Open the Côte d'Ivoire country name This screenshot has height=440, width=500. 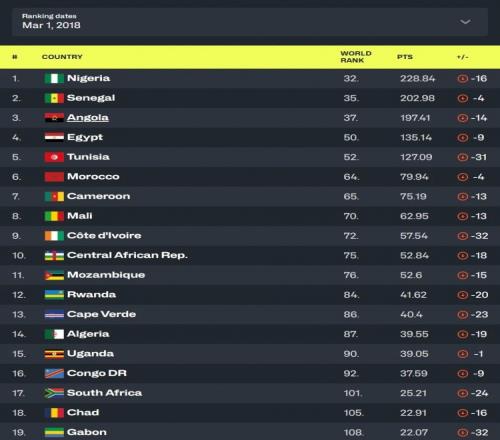[x=104, y=236]
